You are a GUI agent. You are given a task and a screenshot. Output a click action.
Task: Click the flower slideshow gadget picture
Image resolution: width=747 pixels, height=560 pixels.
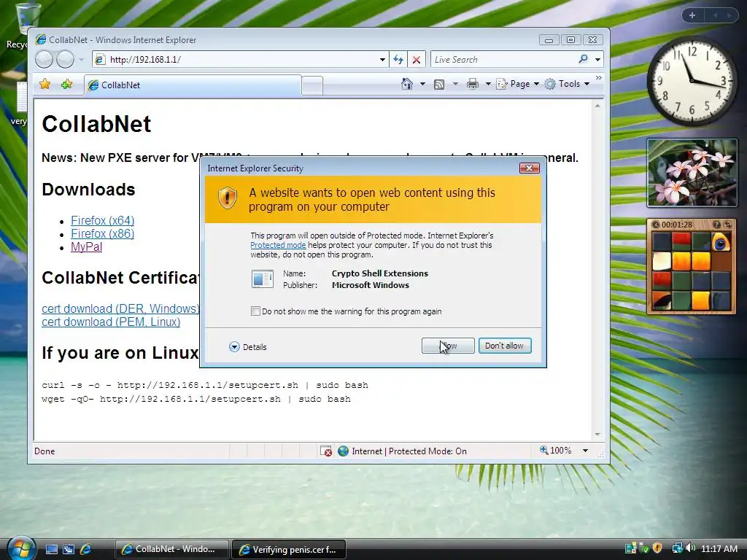(692, 173)
